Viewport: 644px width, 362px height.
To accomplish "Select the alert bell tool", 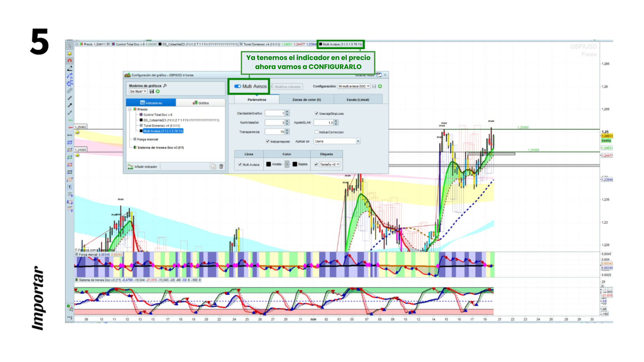I will coord(69,54).
